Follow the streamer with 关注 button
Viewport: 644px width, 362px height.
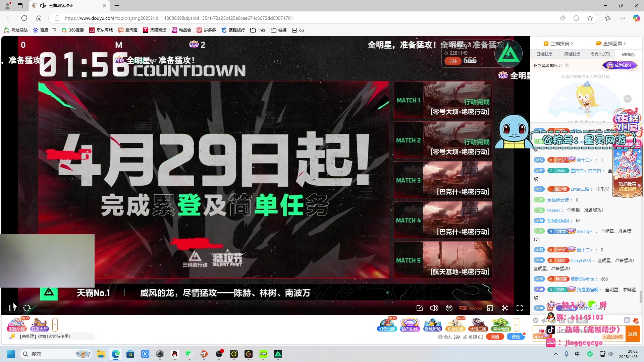coord(453,61)
